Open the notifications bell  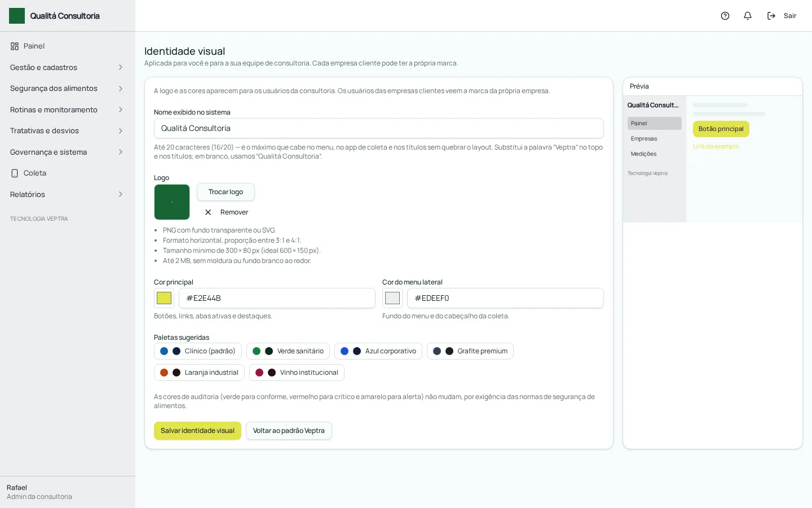(x=748, y=16)
